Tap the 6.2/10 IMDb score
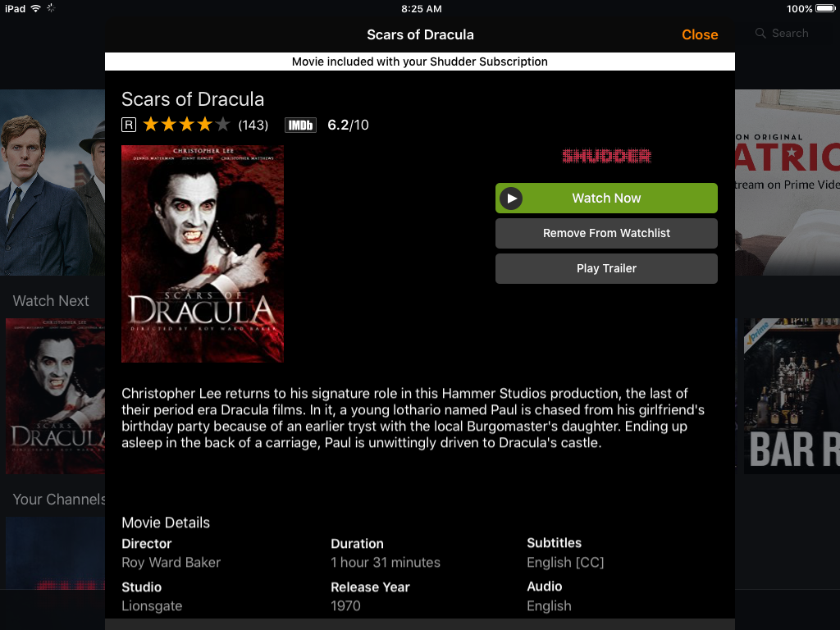 coord(348,126)
